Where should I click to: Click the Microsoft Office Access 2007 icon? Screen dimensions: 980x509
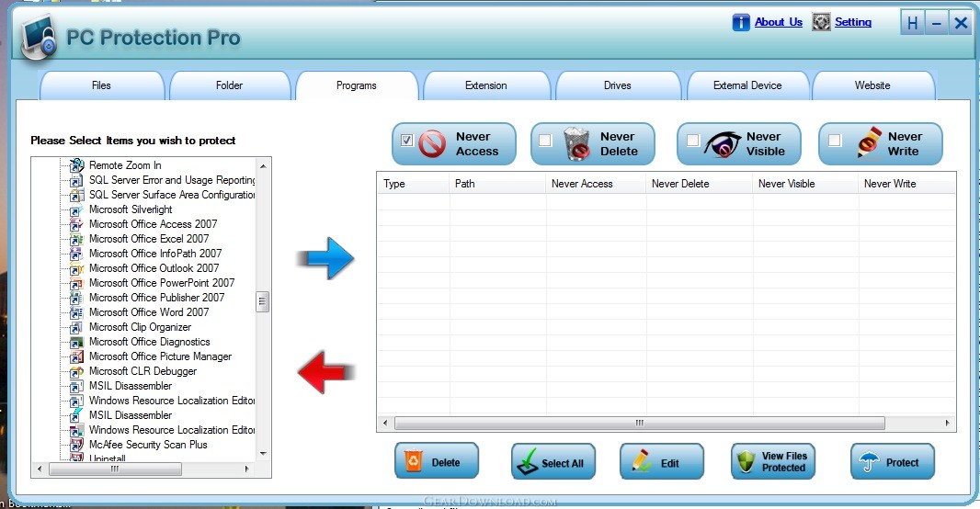click(76, 224)
